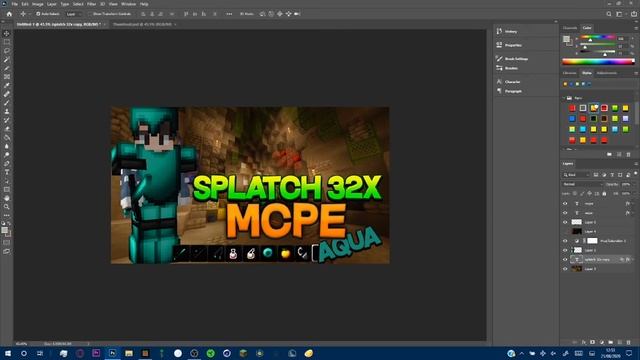Open the Auto-Select Layer dropdown
The image size is (640, 360).
(73, 14)
